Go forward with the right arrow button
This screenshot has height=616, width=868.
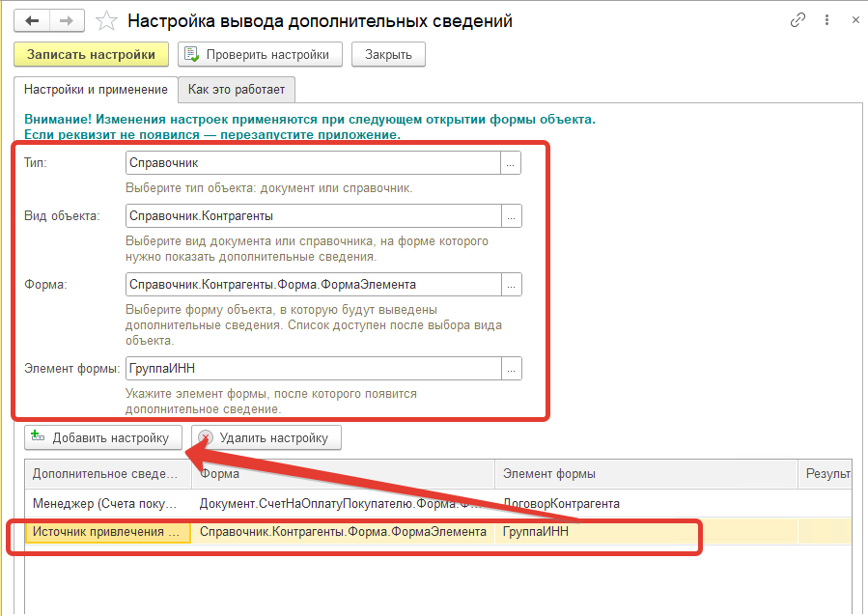pos(67,21)
